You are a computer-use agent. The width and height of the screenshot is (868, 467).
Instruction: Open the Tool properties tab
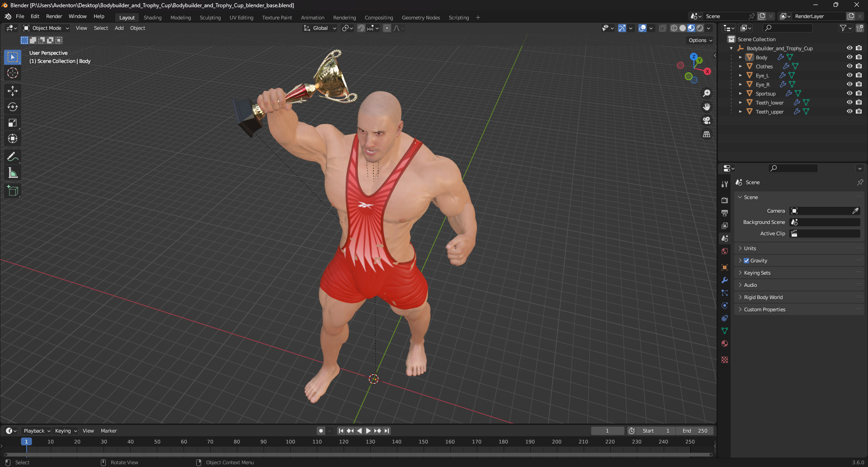725,184
